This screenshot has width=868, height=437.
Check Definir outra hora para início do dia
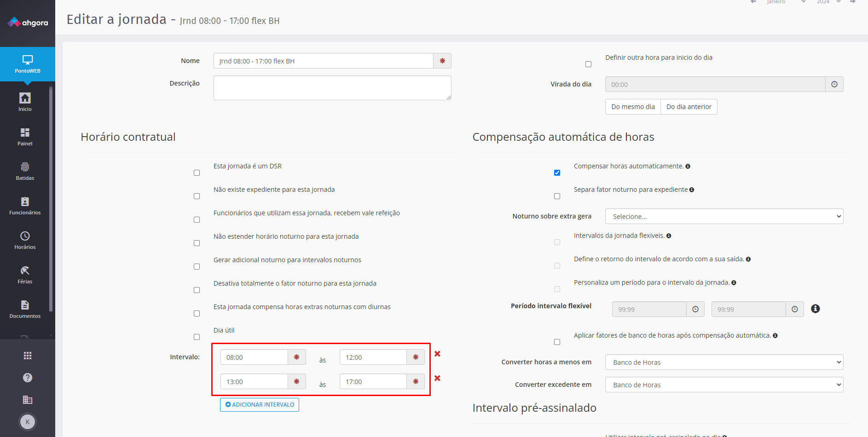tap(588, 64)
